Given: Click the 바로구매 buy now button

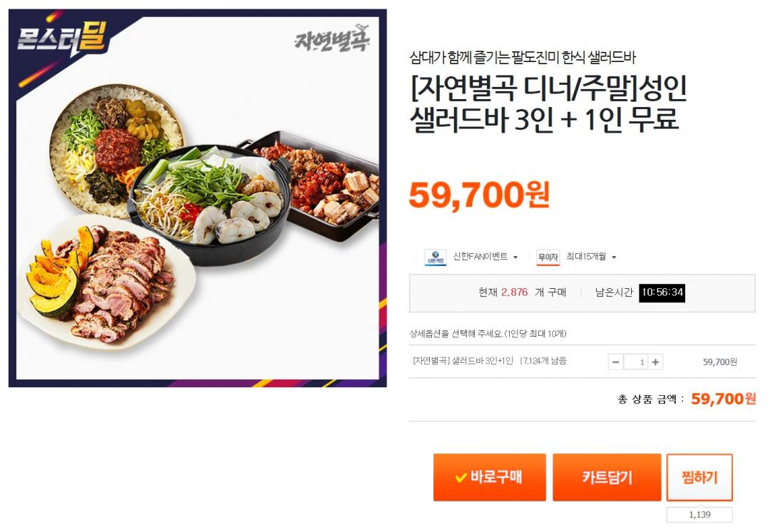Looking at the screenshot, I should click(x=490, y=478).
